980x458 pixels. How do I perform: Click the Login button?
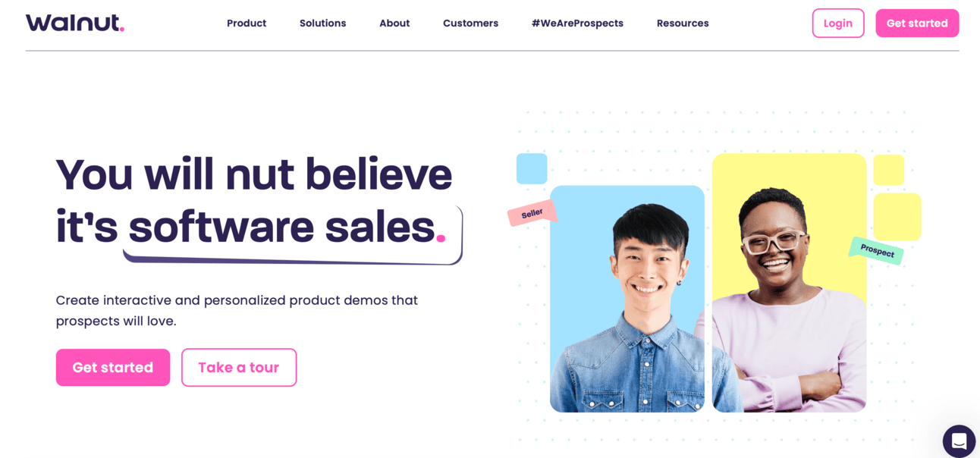point(838,24)
